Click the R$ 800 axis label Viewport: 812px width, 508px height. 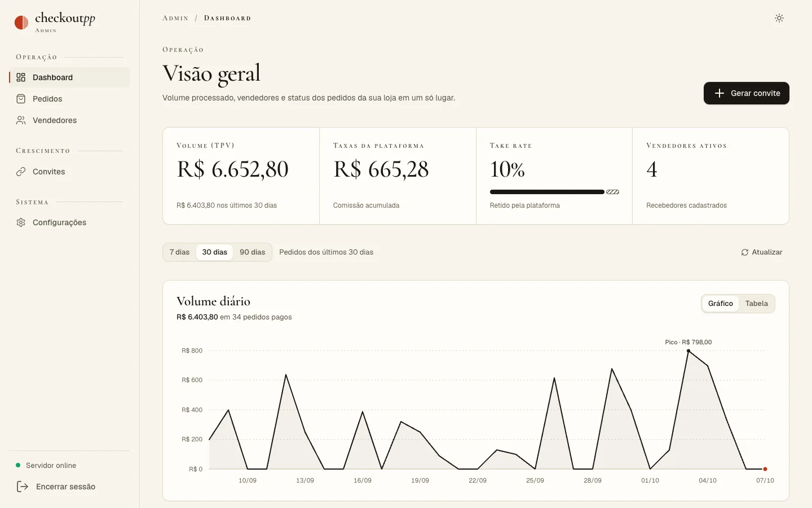192,351
